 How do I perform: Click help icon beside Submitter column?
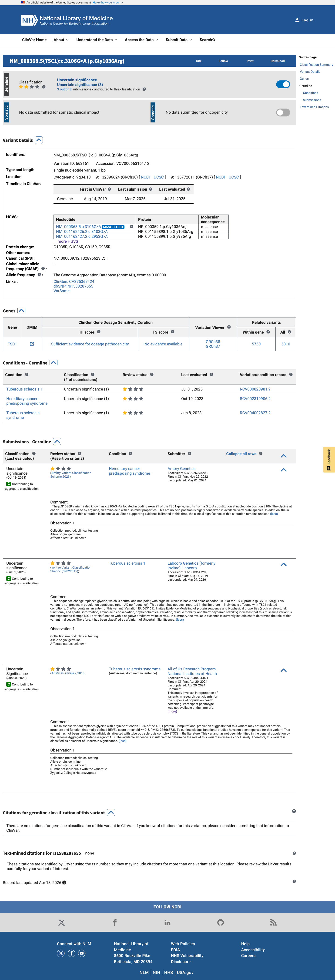(x=190, y=454)
